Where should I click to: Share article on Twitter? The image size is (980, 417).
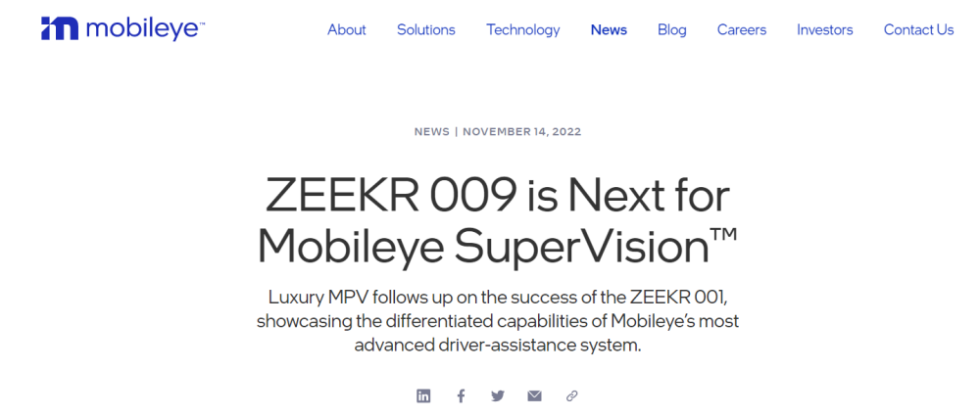(498, 395)
